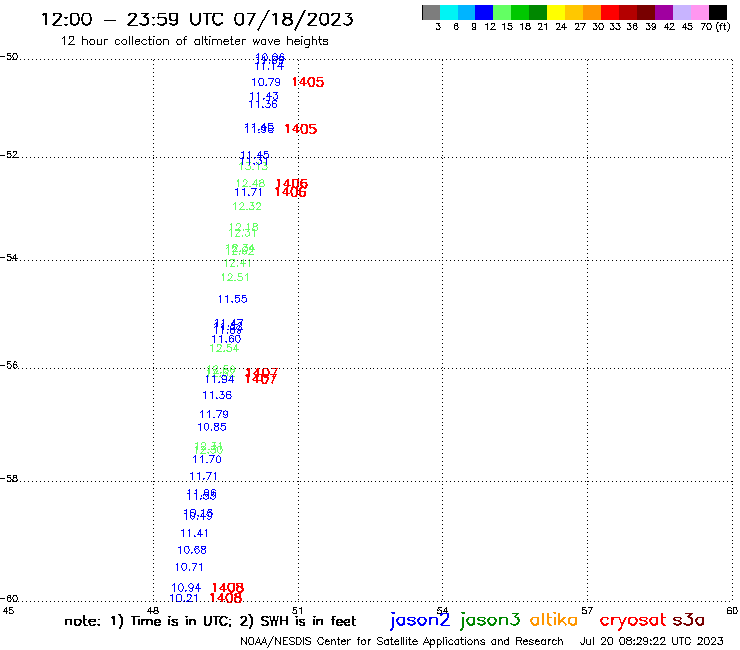
Task: Click the pink swatch in the color scale
Action: (x=700, y=13)
